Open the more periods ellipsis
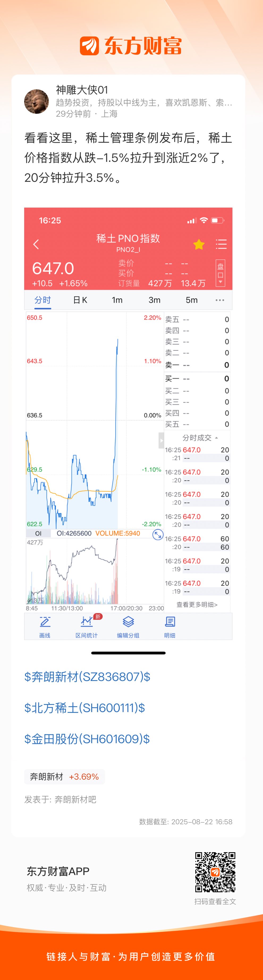Viewport: 263px width, 980px height. pyautogui.click(x=220, y=300)
